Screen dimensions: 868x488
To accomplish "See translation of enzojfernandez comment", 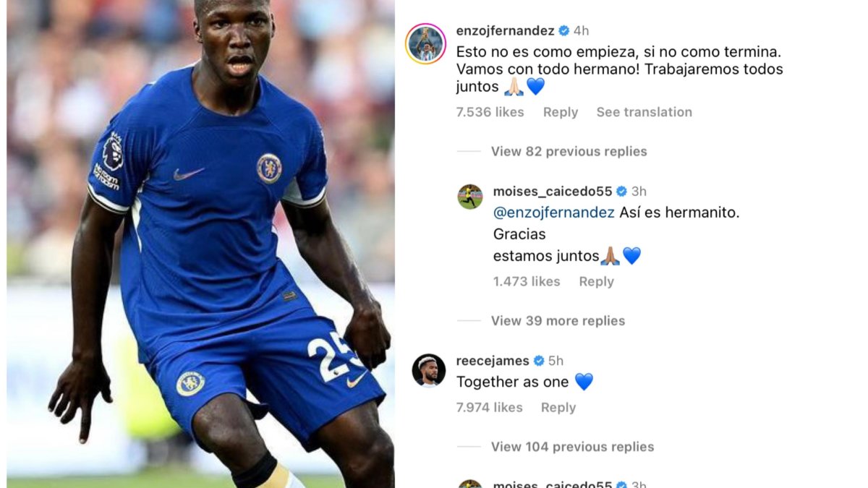I will coord(644,112).
